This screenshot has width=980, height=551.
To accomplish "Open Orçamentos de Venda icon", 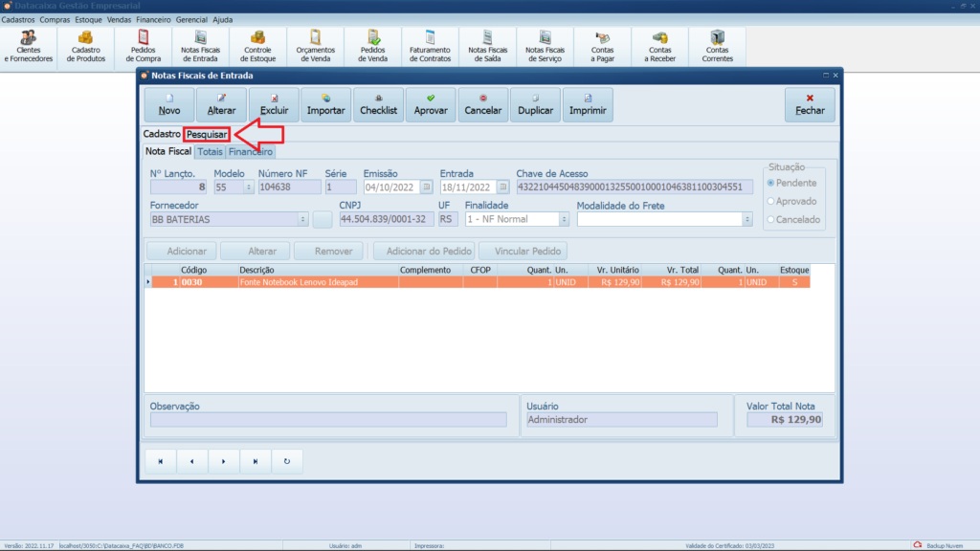I will pos(315,46).
